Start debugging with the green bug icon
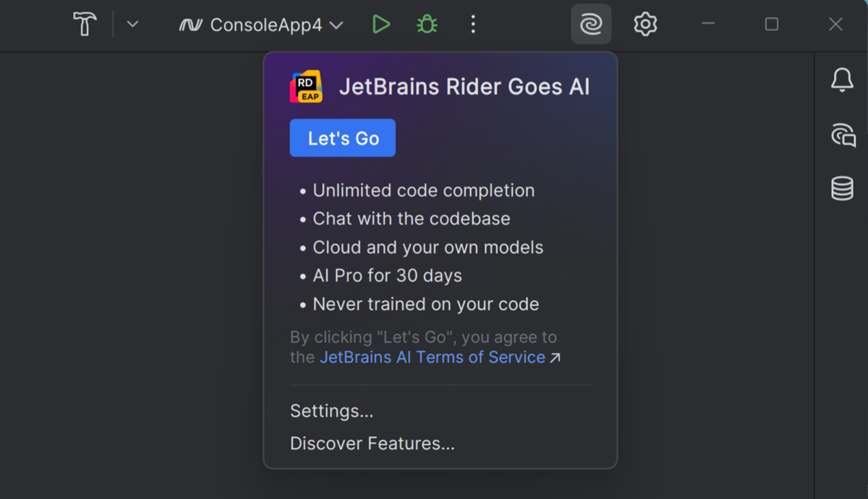Viewport: 868px width, 499px height. tap(427, 25)
